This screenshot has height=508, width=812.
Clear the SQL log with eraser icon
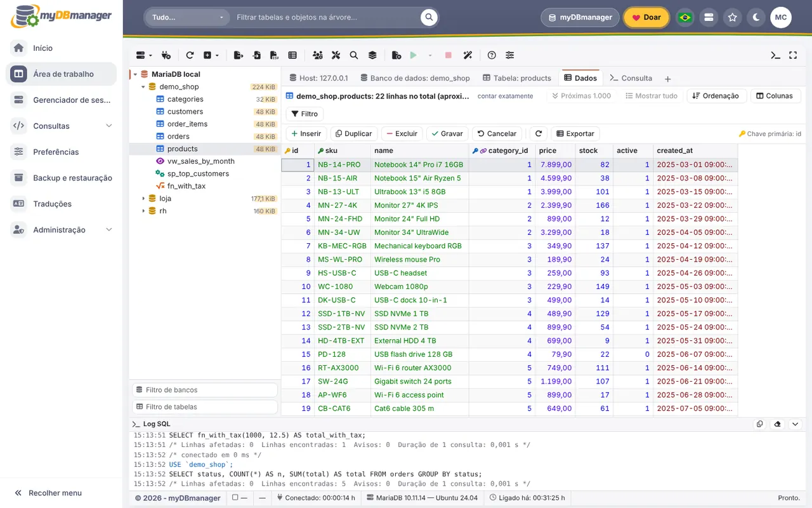pyautogui.click(x=778, y=424)
